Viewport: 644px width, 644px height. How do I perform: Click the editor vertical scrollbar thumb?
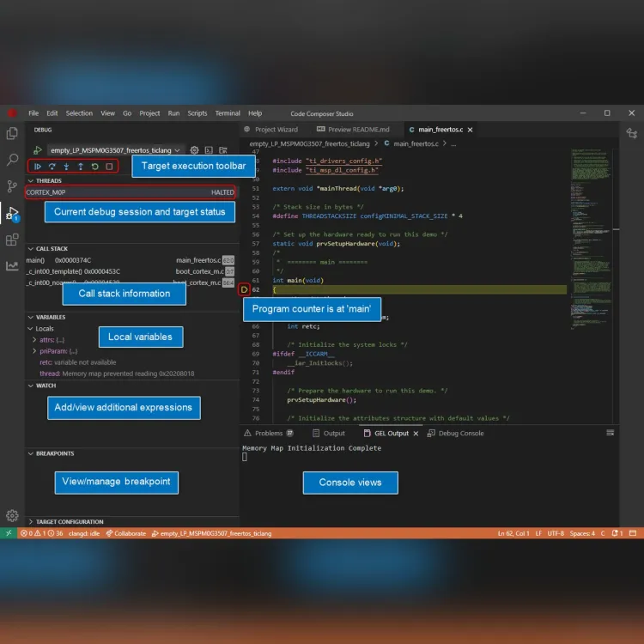pos(616,229)
